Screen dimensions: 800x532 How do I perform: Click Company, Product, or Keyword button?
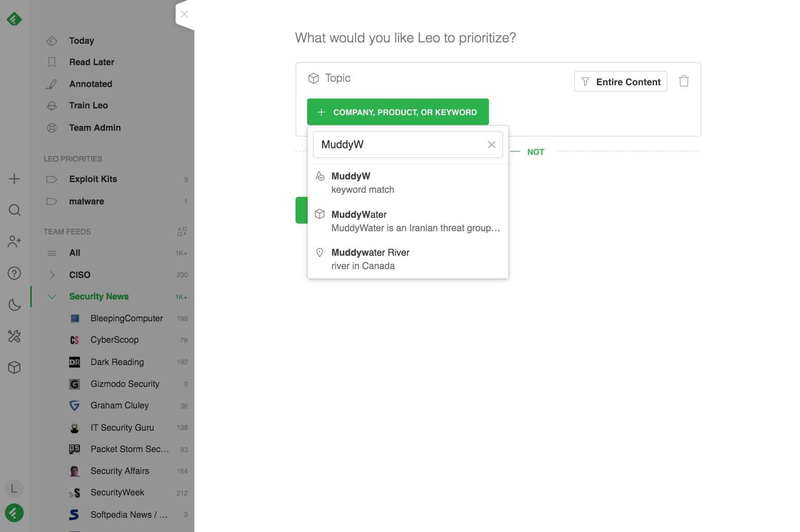[398, 112]
